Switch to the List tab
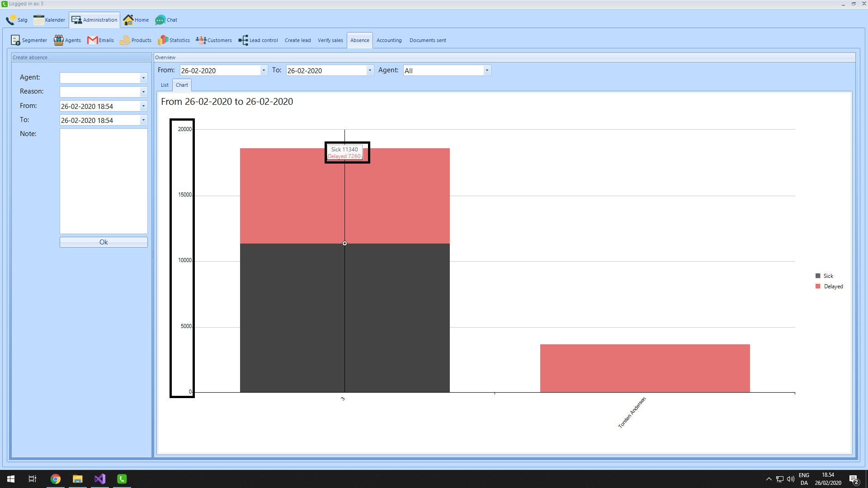Screen dimensions: 868x488 click(165, 85)
